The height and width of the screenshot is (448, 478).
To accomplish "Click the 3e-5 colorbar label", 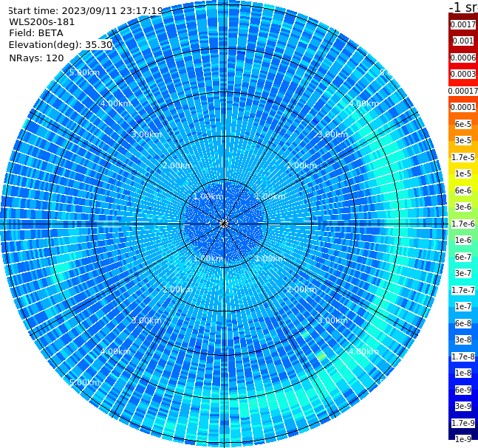I will click(463, 140).
